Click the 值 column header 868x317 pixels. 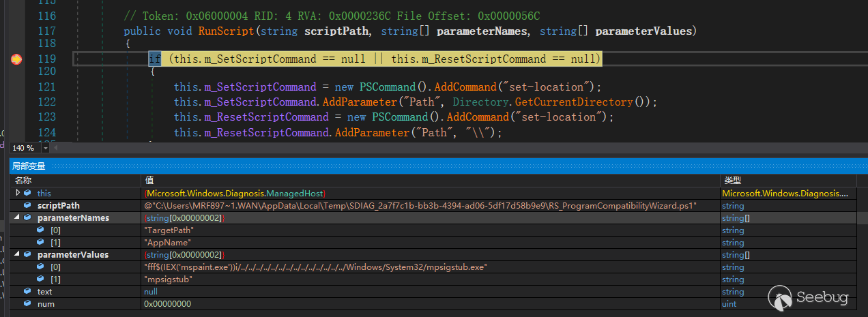(x=149, y=181)
